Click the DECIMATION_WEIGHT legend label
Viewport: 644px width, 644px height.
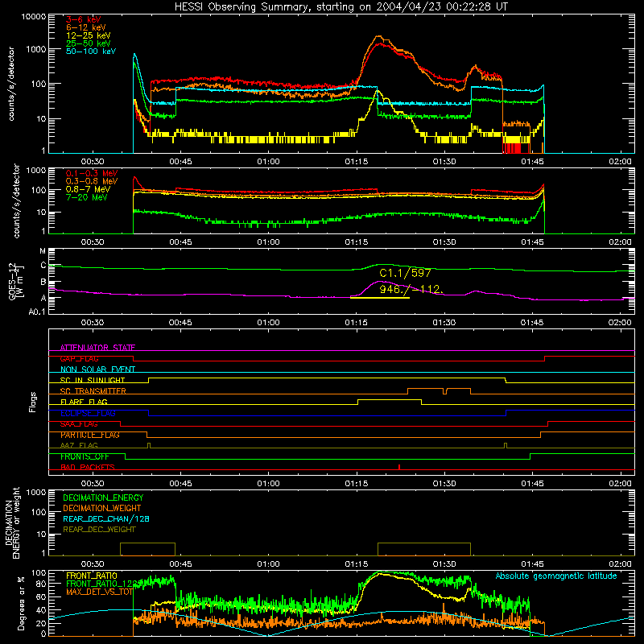point(102,508)
